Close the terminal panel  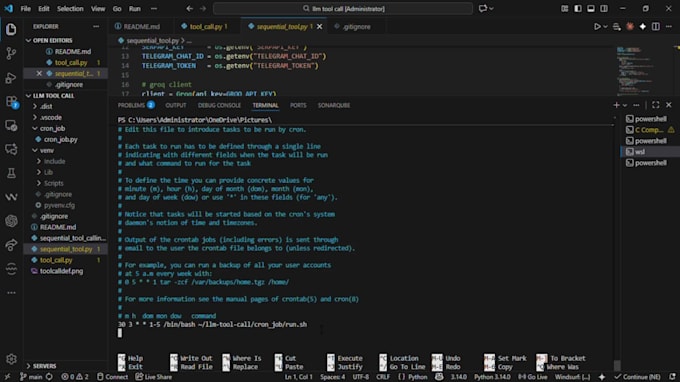669,105
